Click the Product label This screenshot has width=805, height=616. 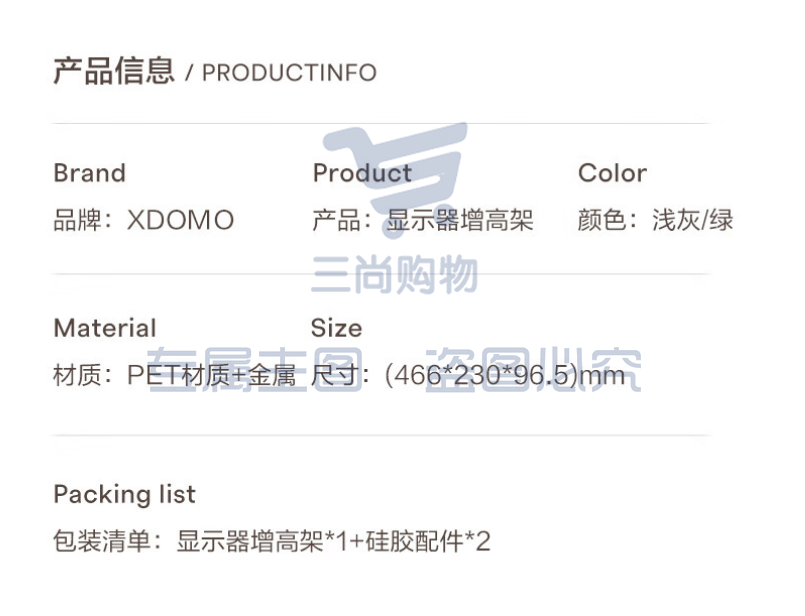(x=362, y=173)
